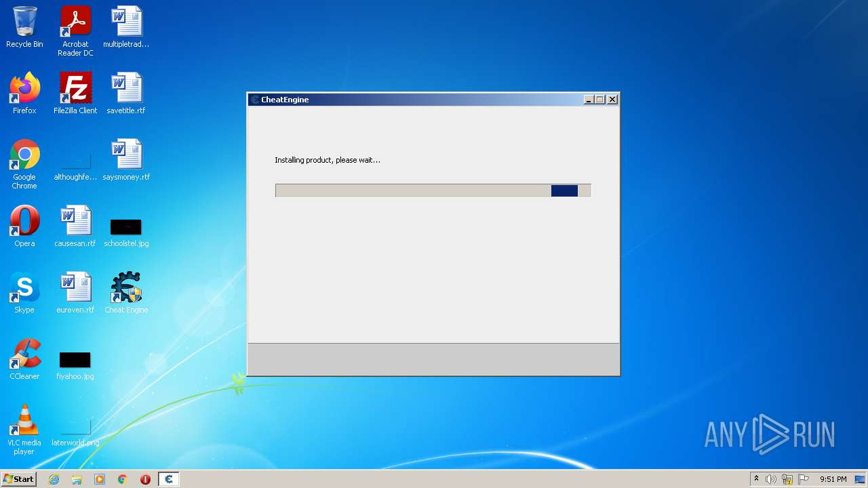Click the 9:51 PM system clock
Image resolution: width=868 pixels, height=488 pixels.
pyautogui.click(x=833, y=479)
